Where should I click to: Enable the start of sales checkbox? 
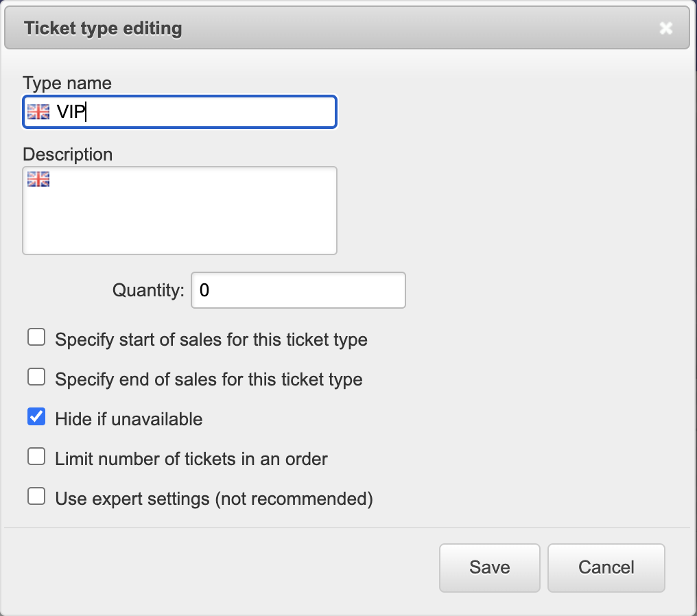tap(36, 337)
